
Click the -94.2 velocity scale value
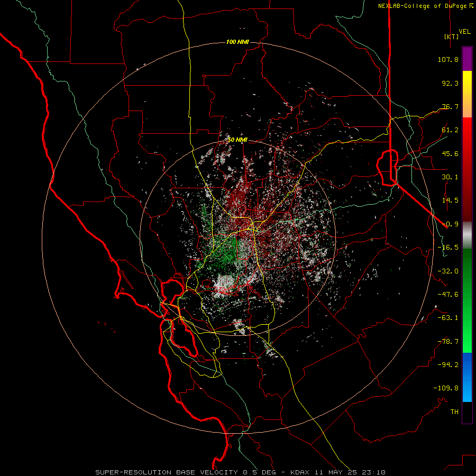[448, 364]
